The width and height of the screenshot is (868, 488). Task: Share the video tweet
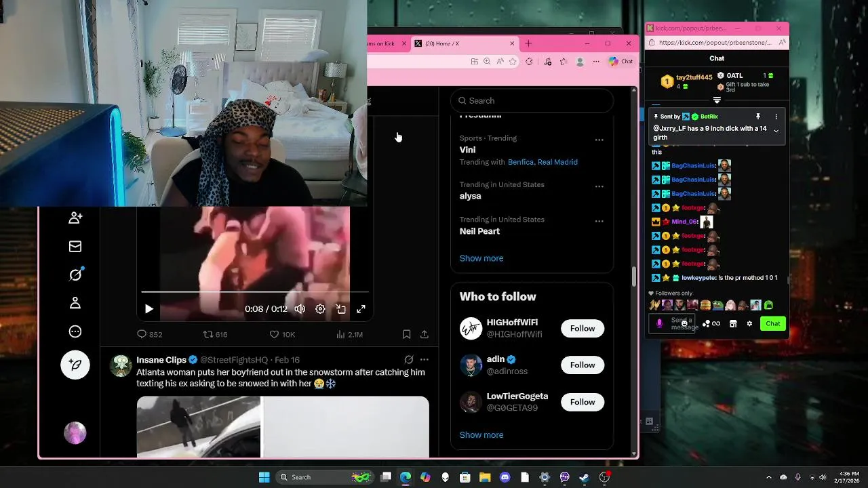[424, 334]
